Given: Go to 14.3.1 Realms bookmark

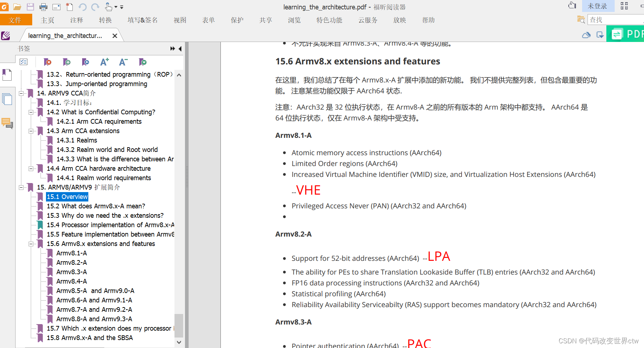Looking at the screenshot, I should coord(77,140).
